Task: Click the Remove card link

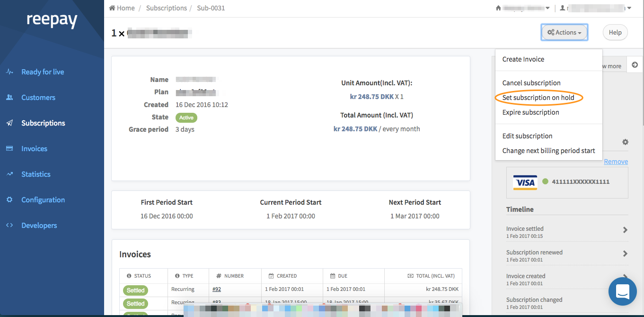Action: click(x=616, y=162)
